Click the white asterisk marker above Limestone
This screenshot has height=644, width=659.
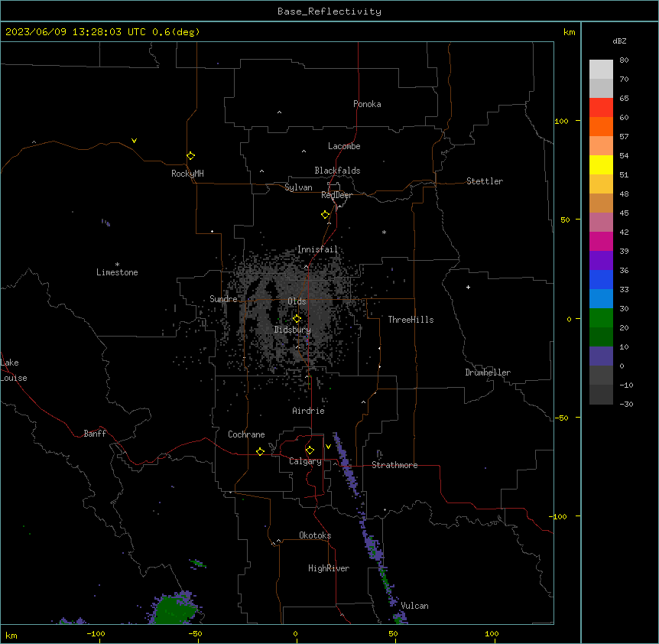coord(117,265)
